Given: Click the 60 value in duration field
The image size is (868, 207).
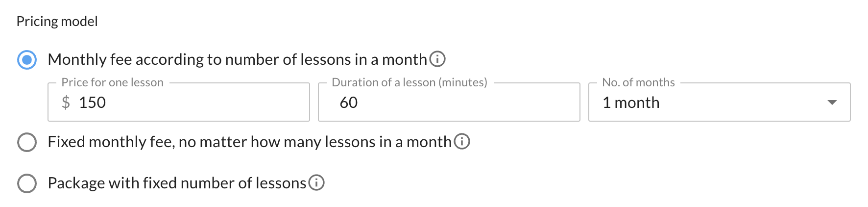Looking at the screenshot, I should [x=348, y=103].
